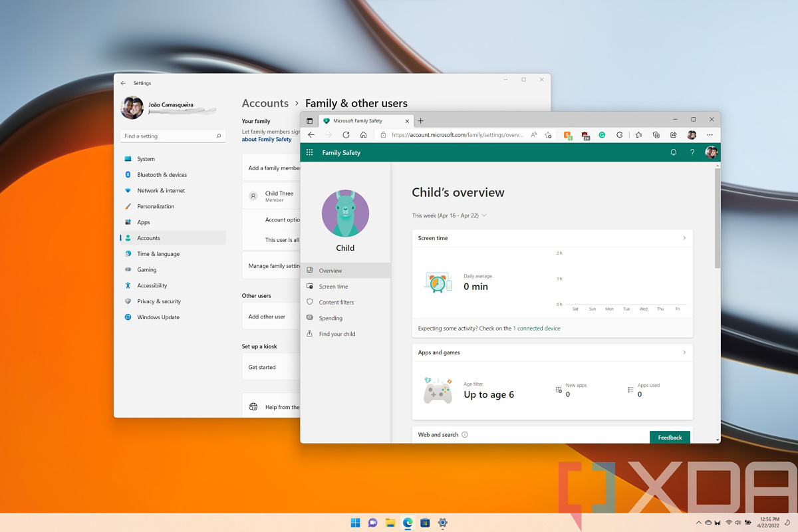Open Microsoft Store from the taskbar
The image size is (798, 532).
[x=425, y=522]
